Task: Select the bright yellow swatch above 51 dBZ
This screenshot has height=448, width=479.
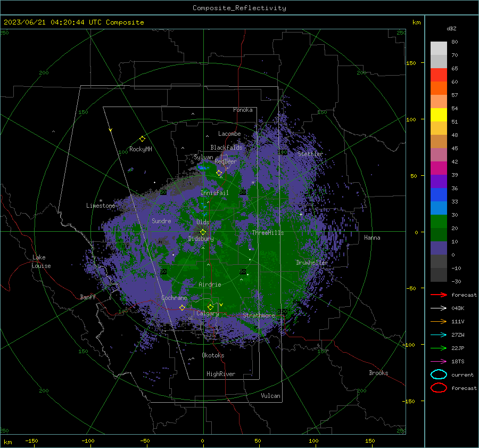Action: 439,115
